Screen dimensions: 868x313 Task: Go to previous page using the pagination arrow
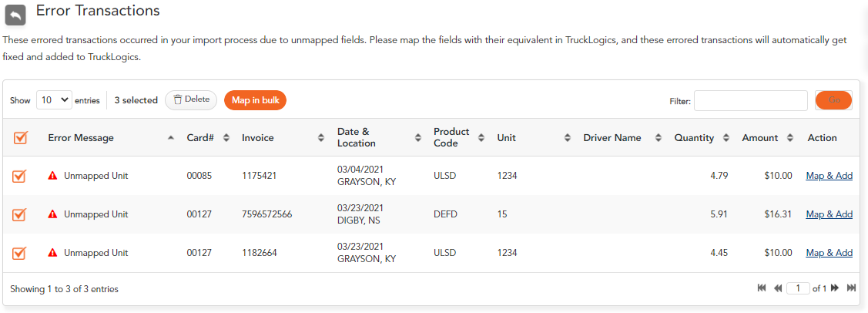[777, 288]
